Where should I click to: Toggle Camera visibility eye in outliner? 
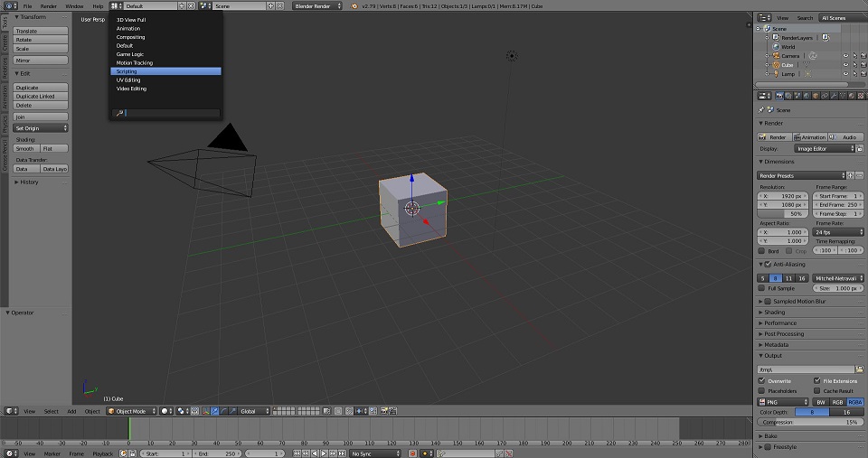click(845, 56)
